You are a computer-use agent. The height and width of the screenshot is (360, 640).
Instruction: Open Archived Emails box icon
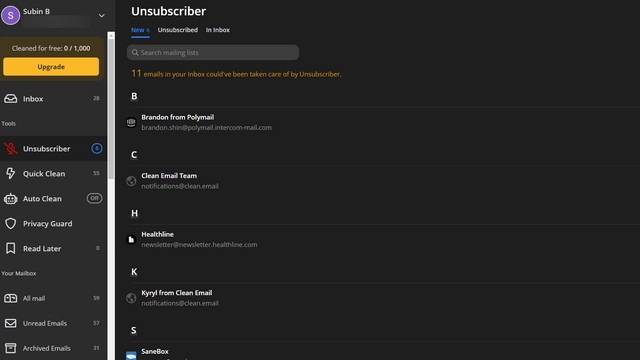click(11, 348)
